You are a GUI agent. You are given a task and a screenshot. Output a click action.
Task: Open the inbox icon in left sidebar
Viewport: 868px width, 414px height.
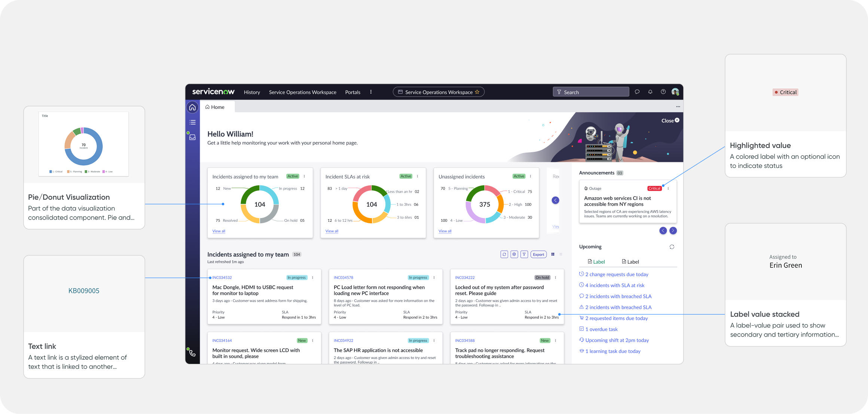coord(192,137)
